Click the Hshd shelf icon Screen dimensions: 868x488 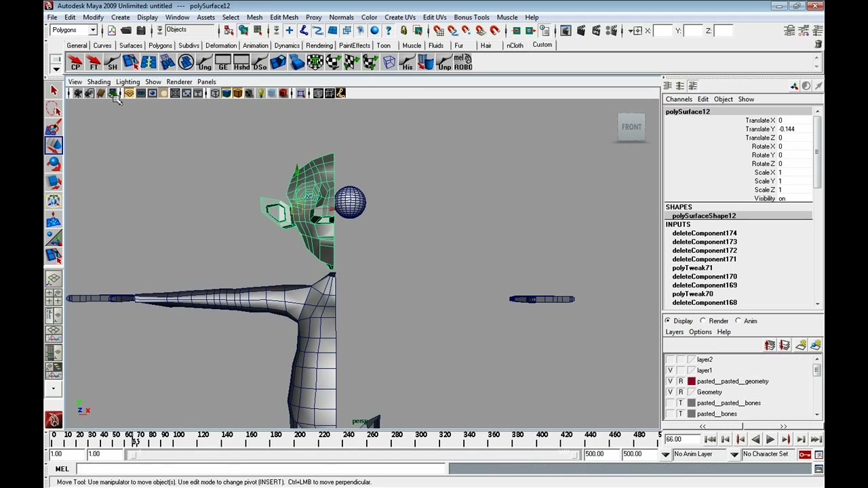[x=241, y=63]
